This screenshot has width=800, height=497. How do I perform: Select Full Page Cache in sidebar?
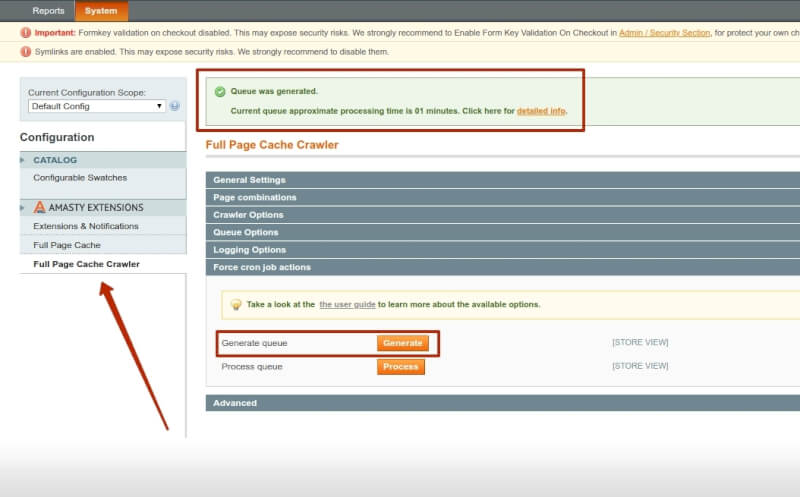point(67,245)
